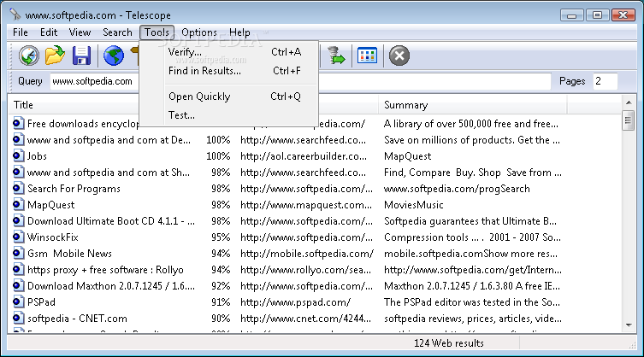Click the vertical scrollbar thumb
This screenshot has height=357, width=644.
coord(628,120)
